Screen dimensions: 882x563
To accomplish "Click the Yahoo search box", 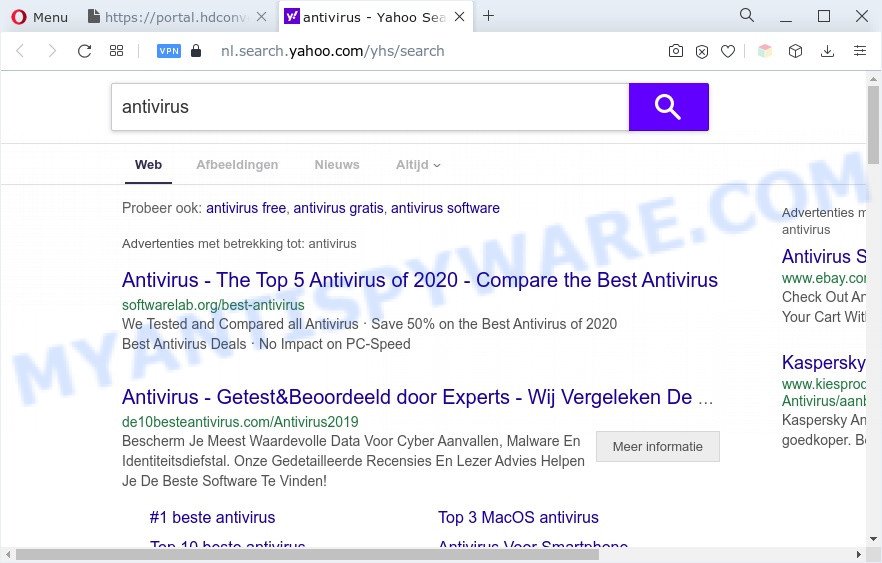I will (x=370, y=107).
